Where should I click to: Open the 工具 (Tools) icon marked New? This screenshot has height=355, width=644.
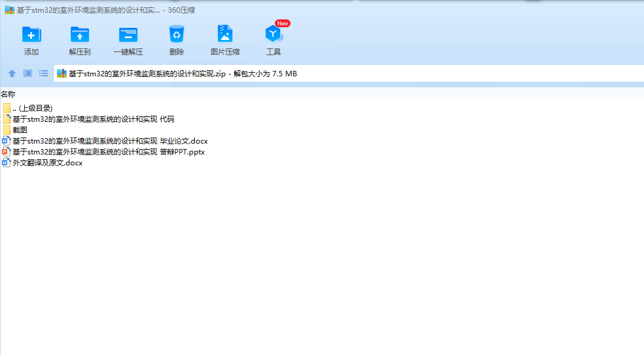click(x=274, y=35)
